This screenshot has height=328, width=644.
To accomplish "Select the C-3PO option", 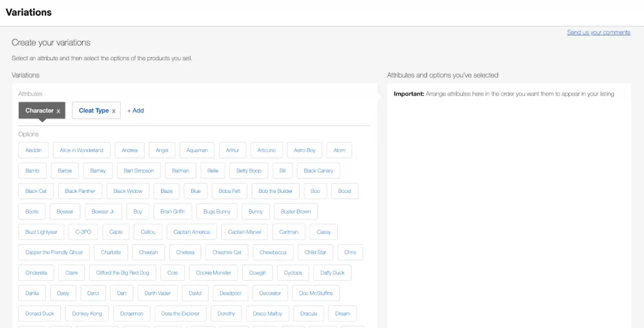I will (x=84, y=232).
